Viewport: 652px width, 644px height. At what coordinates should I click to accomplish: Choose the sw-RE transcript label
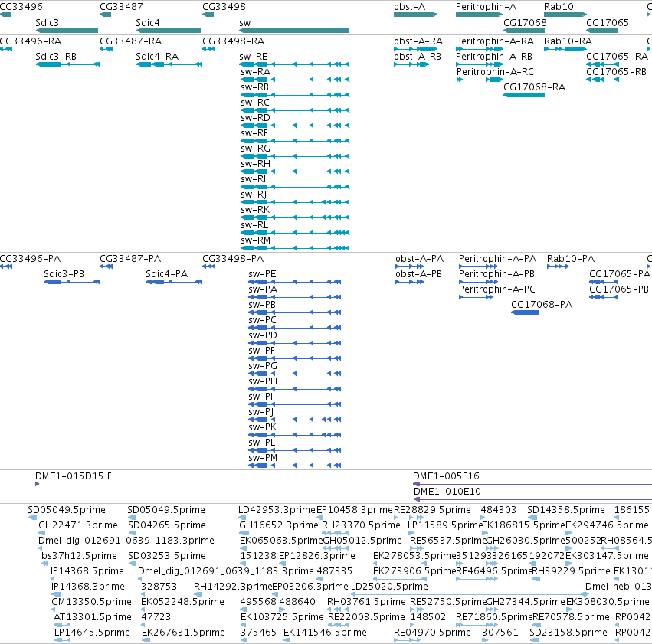click(254, 57)
